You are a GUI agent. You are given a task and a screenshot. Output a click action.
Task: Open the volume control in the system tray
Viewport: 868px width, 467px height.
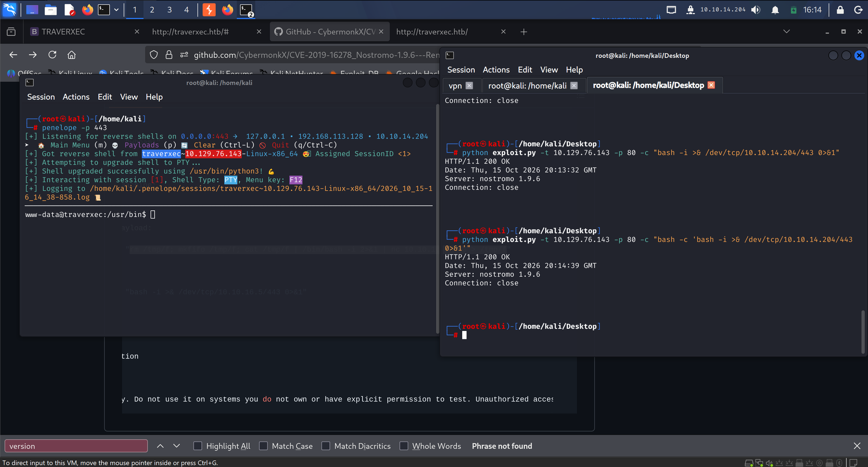756,10
